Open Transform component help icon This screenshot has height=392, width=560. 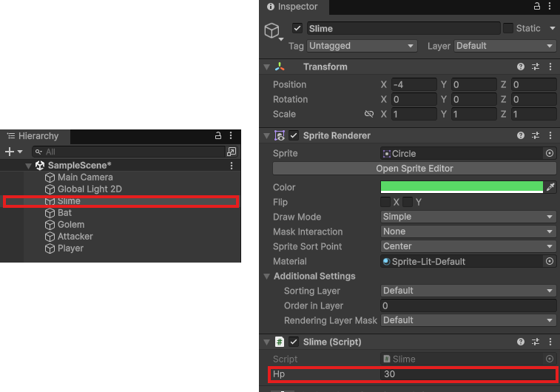(x=521, y=67)
